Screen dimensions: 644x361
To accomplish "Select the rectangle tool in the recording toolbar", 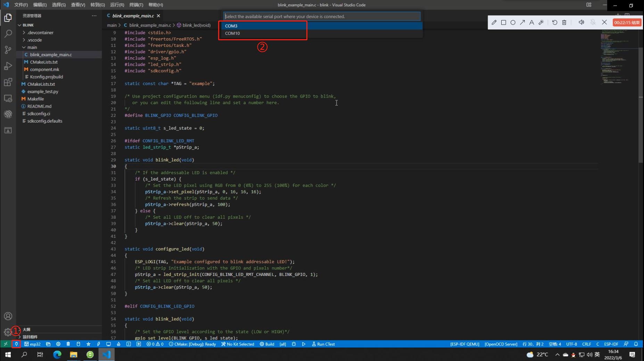I will point(504,22).
